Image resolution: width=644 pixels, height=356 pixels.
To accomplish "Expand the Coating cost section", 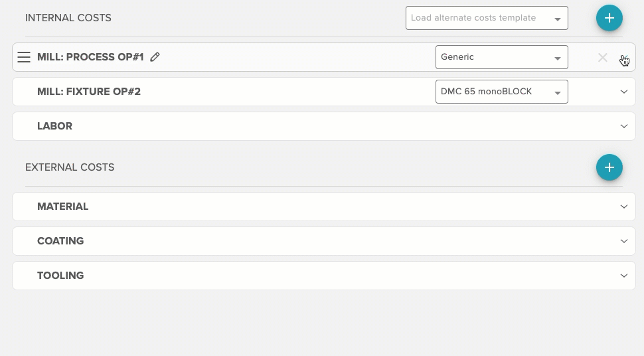I will [623, 241].
